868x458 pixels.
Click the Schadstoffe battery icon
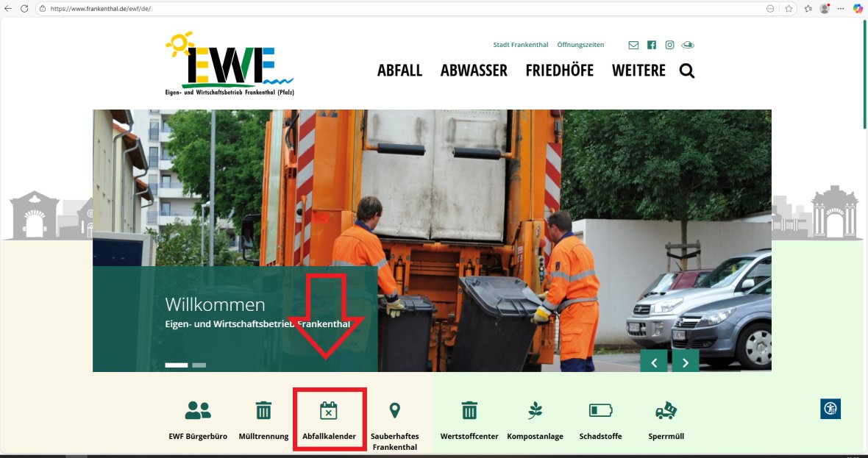pos(600,410)
